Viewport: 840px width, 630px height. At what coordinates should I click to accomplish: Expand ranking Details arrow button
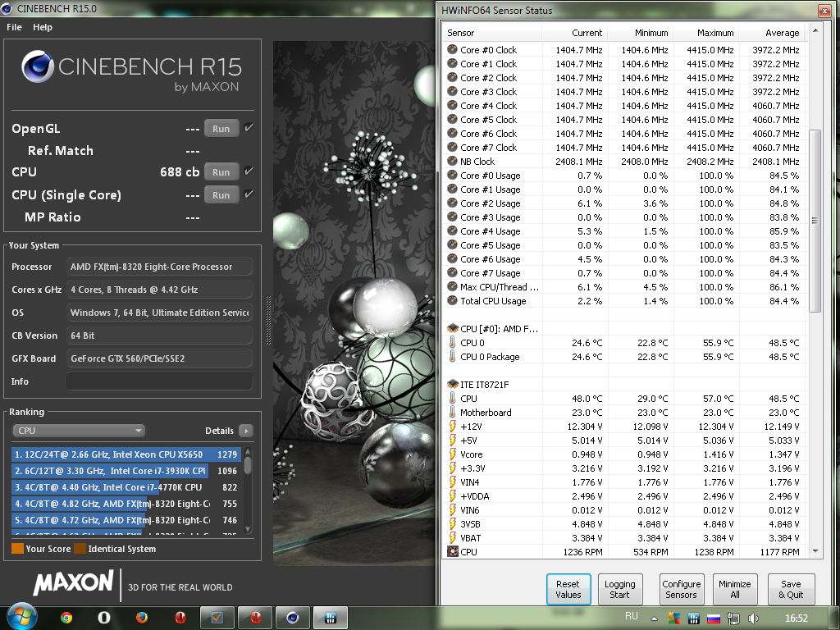pos(246,431)
